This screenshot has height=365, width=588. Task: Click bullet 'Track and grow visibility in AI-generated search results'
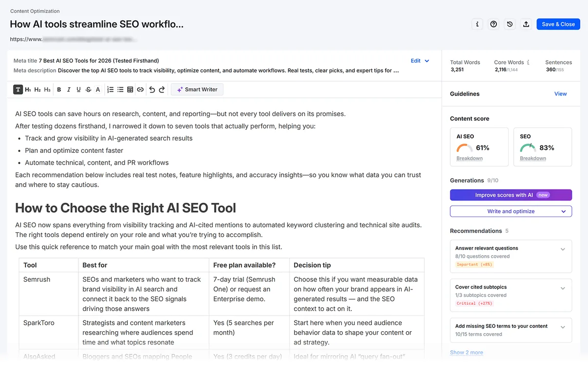tap(109, 138)
